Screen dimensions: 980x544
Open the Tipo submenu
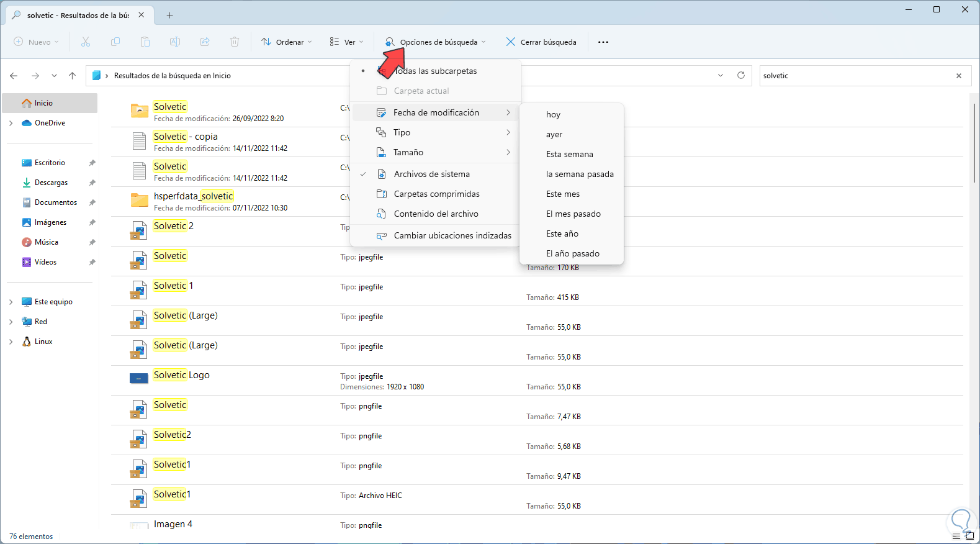click(435, 132)
